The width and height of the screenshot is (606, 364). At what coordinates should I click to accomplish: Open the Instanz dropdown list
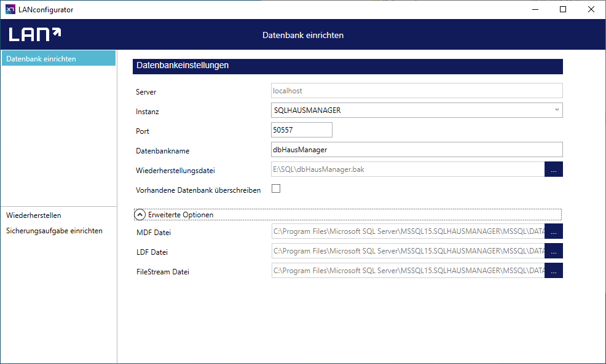point(417,110)
